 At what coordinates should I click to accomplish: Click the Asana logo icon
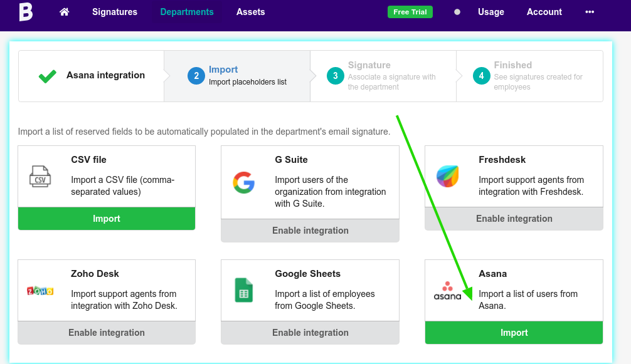[x=447, y=291]
